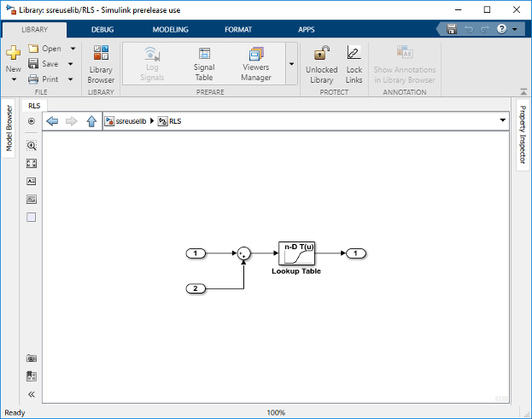Expand the Prepare gallery dropdown
532x419 pixels.
[x=291, y=64]
